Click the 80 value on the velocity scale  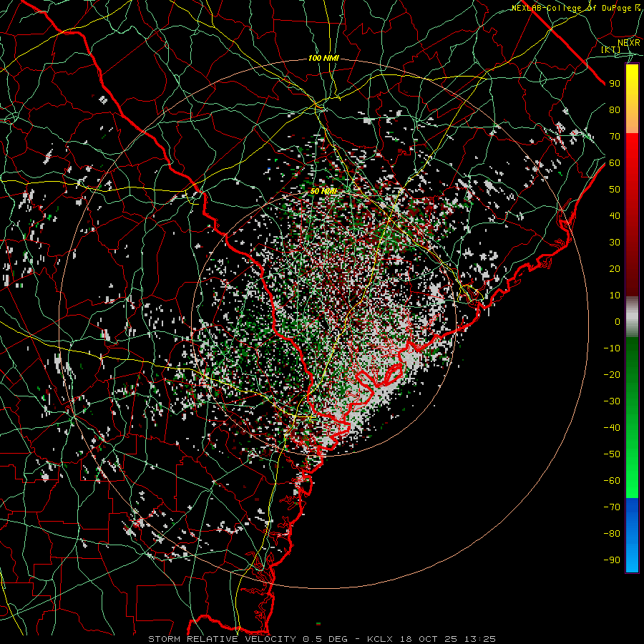[x=615, y=110]
